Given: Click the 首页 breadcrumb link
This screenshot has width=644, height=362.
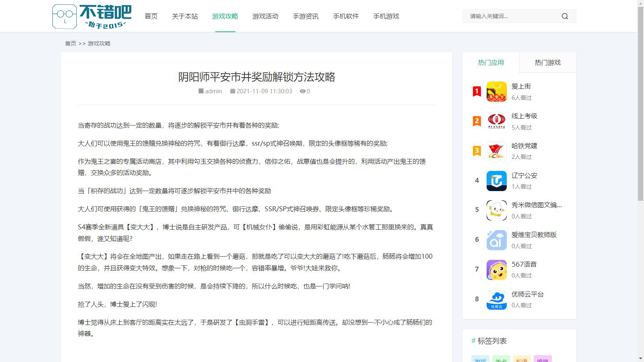Looking at the screenshot, I should tap(70, 43).
